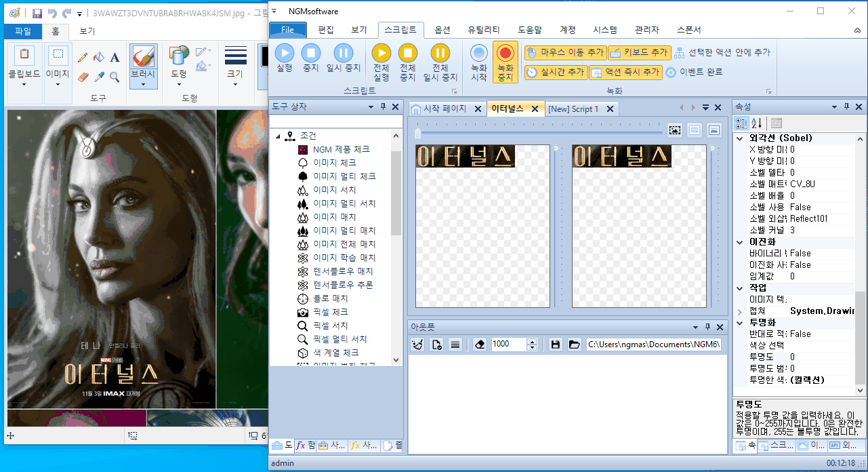
Task: Click the 중지 (stop) blue script button
Action: 310,58
